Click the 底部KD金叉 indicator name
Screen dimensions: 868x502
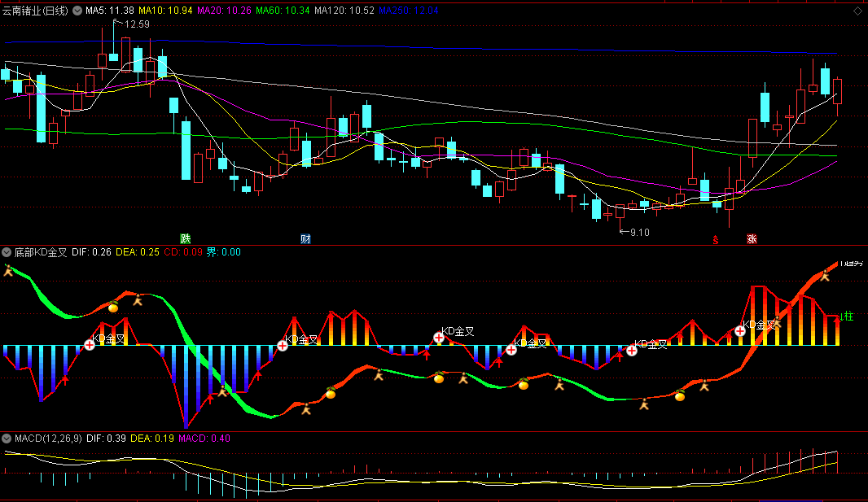[x=41, y=252]
